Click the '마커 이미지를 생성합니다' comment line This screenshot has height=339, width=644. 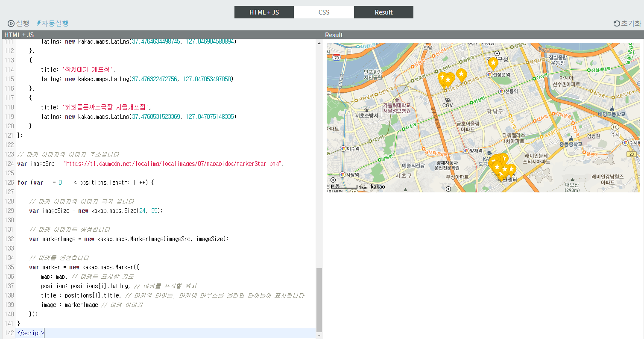click(70, 230)
